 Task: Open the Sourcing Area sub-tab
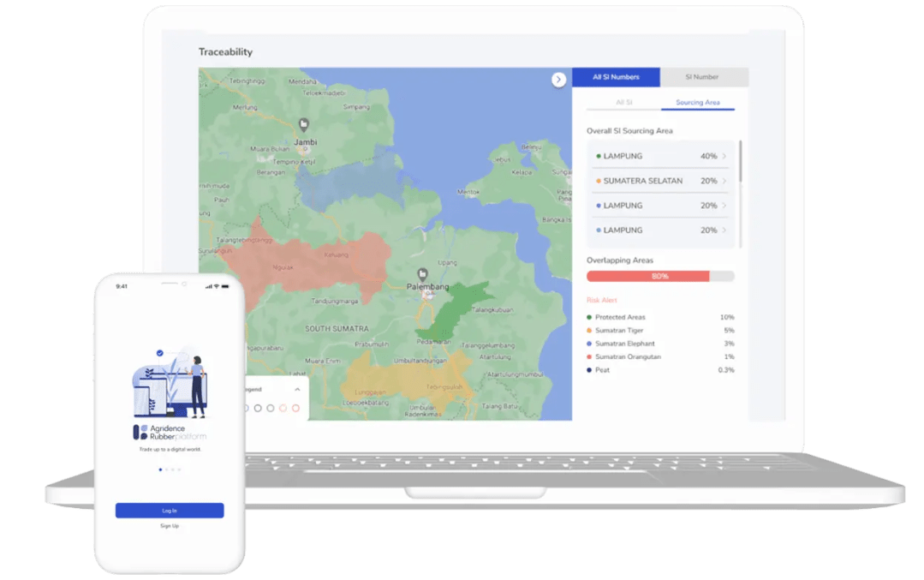coord(698,103)
